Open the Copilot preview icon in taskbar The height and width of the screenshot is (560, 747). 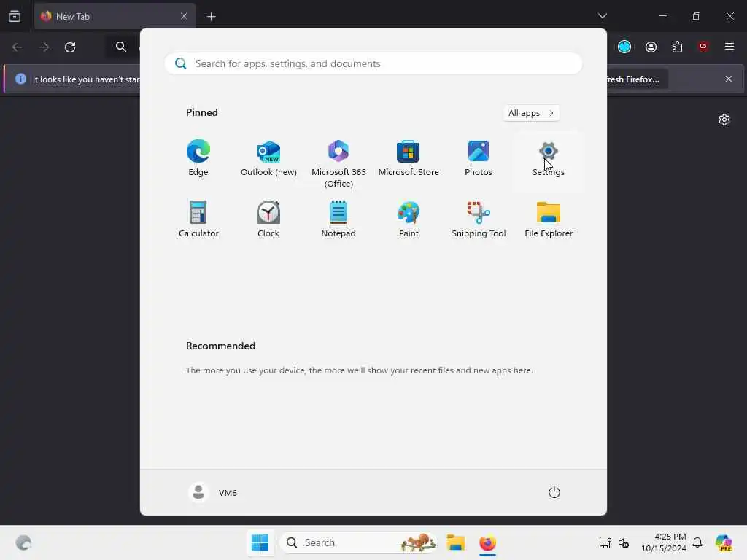724,542
